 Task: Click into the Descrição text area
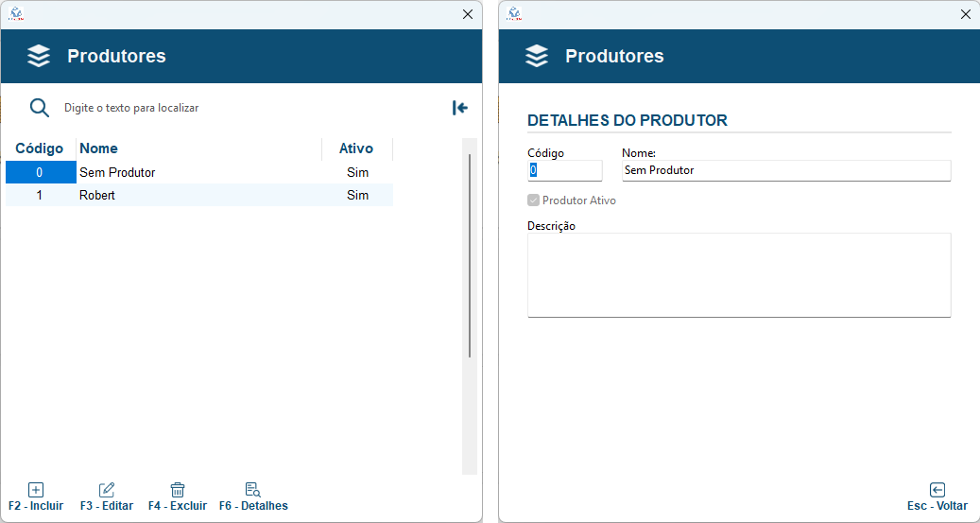click(739, 275)
